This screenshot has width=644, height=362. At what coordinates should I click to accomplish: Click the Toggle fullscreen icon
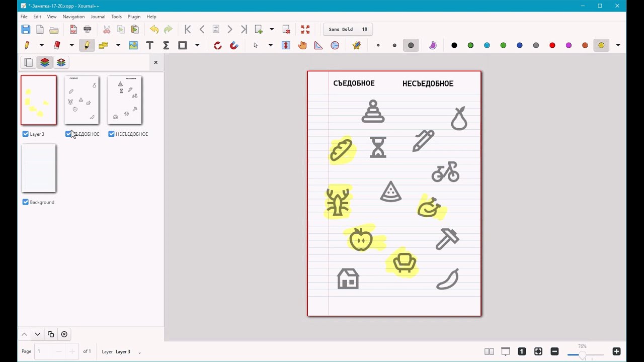305,29
